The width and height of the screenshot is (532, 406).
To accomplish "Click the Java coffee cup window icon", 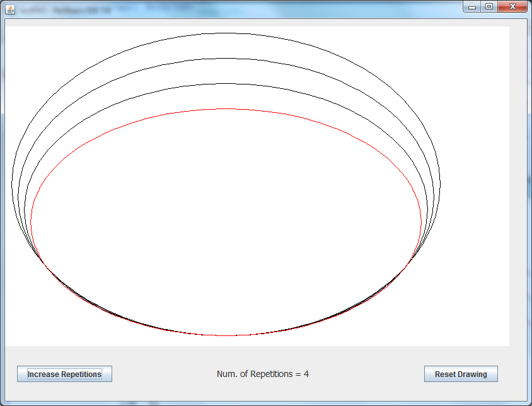I will (11, 9).
